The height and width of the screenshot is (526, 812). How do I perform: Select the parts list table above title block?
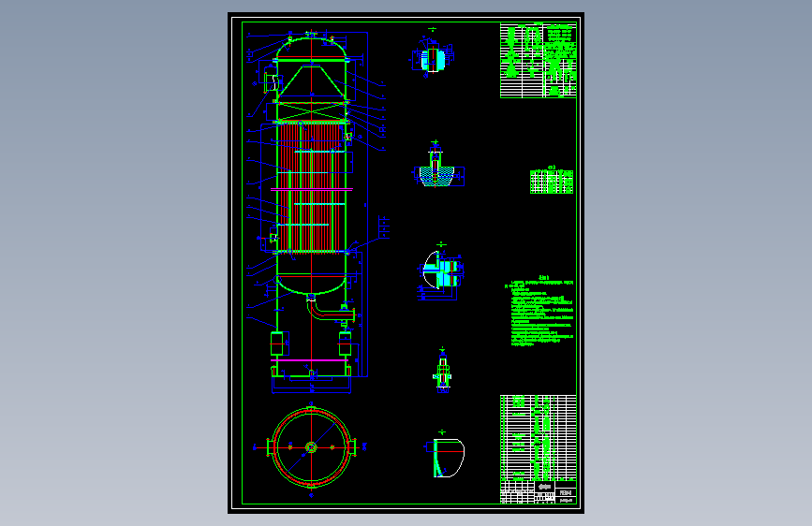[x=538, y=438]
